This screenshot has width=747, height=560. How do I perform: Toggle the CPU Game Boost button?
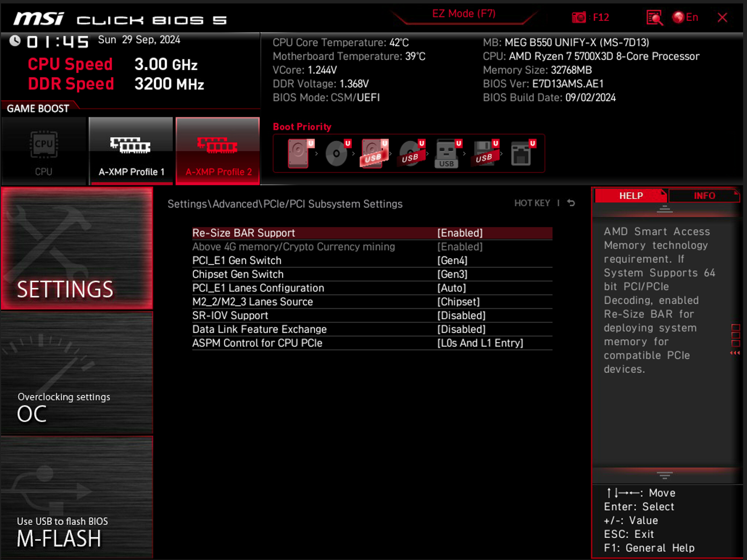click(x=43, y=151)
